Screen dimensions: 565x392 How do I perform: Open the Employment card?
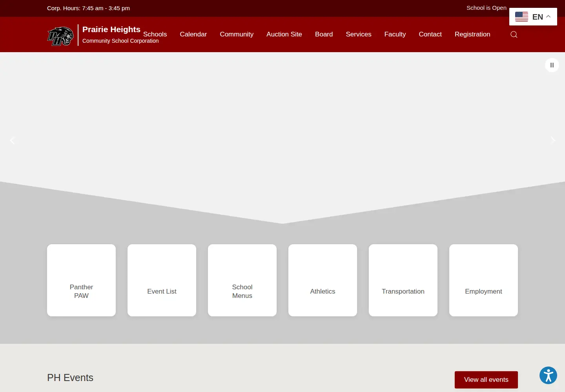coord(483,280)
